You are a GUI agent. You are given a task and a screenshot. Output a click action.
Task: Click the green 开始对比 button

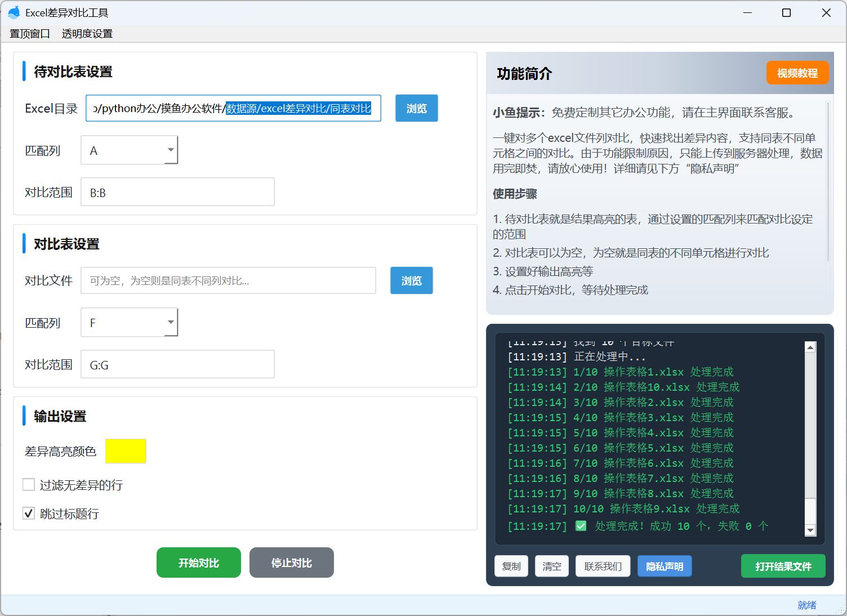199,563
